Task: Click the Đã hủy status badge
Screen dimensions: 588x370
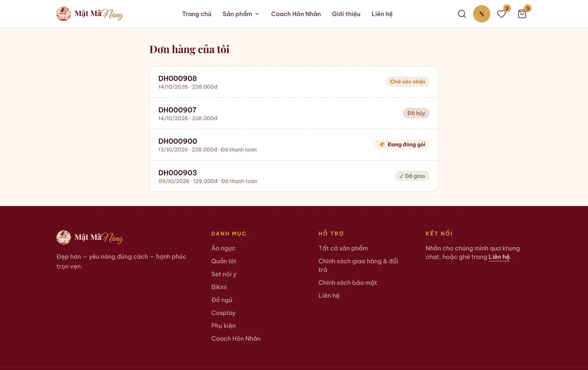Action: pos(416,113)
